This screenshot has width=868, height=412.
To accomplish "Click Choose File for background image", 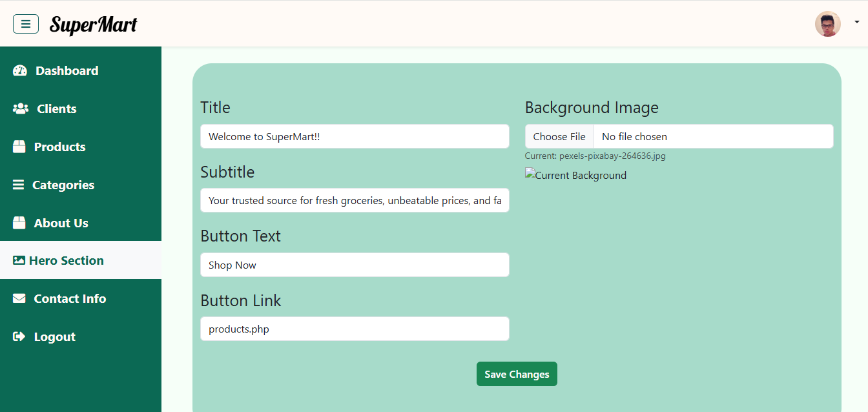I will tap(559, 137).
